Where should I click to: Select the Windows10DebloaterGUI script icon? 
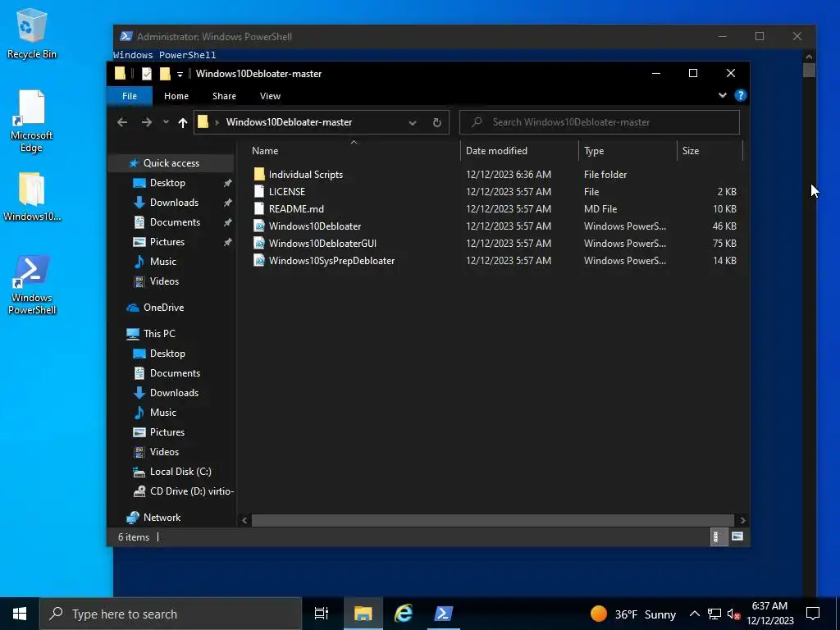point(259,243)
